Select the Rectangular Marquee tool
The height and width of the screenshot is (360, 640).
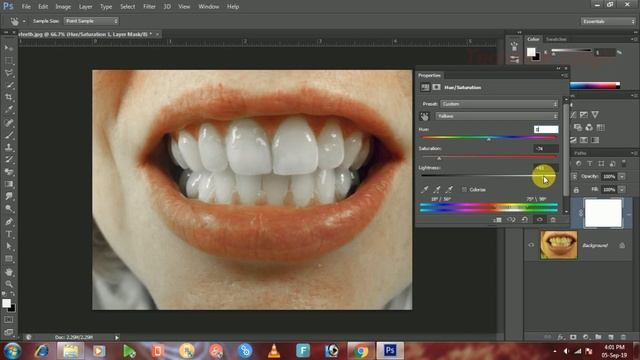tap(9, 60)
